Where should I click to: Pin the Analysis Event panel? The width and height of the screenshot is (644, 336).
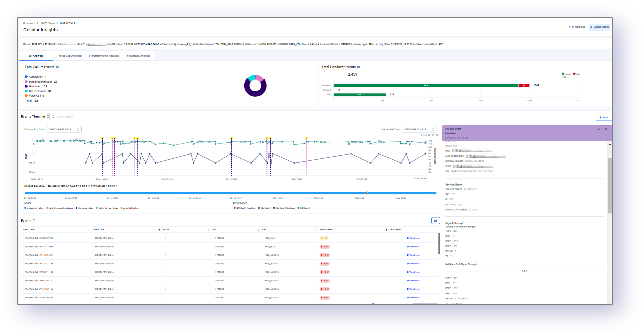599,129
